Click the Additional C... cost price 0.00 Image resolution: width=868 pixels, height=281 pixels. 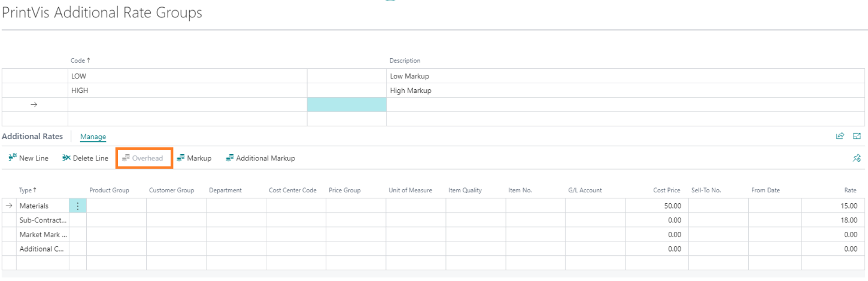click(657, 249)
